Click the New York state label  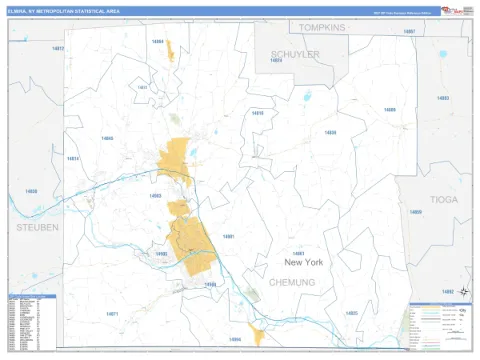tap(304, 262)
